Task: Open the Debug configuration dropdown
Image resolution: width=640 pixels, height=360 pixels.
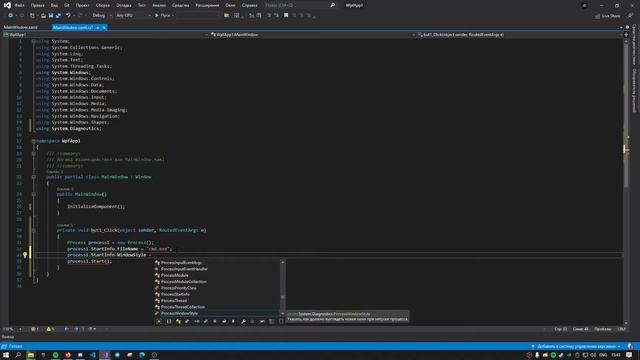Action: tap(102, 15)
